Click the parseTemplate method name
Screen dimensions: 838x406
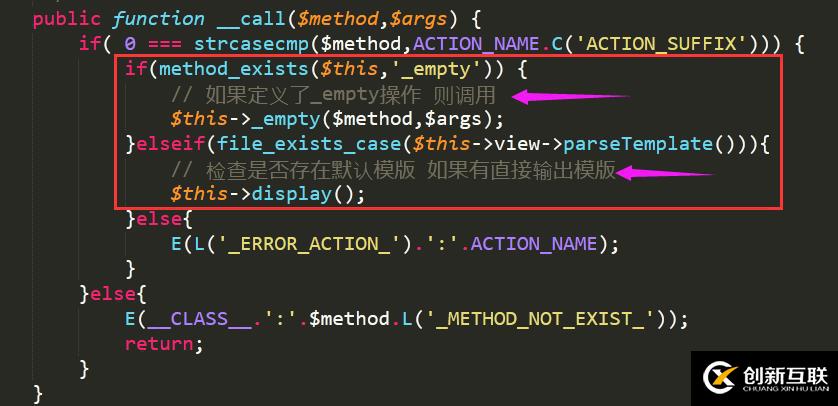[638, 144]
